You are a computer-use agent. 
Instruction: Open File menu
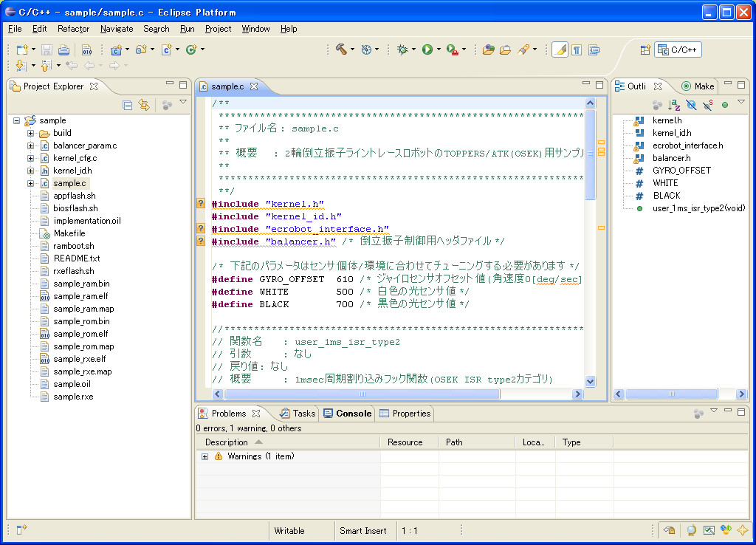coord(15,29)
